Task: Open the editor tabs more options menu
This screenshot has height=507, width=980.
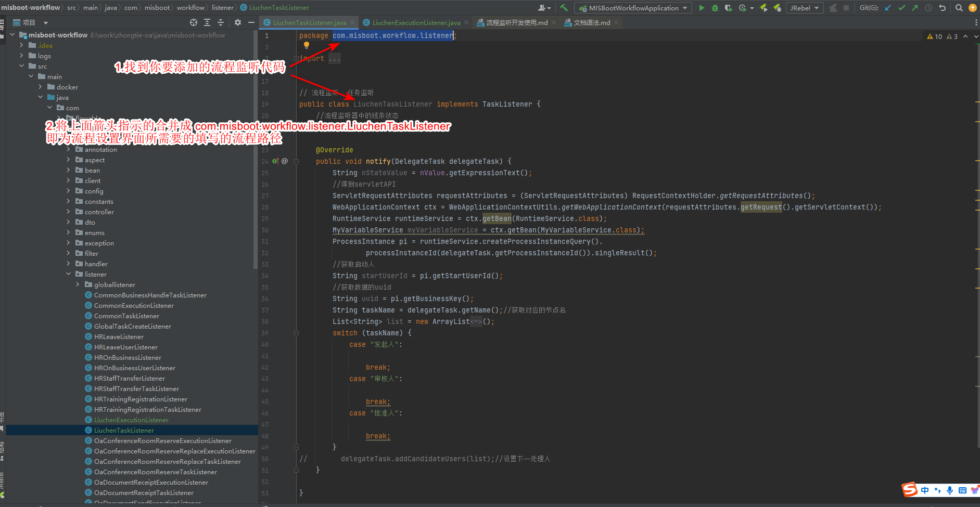Action: (x=976, y=22)
